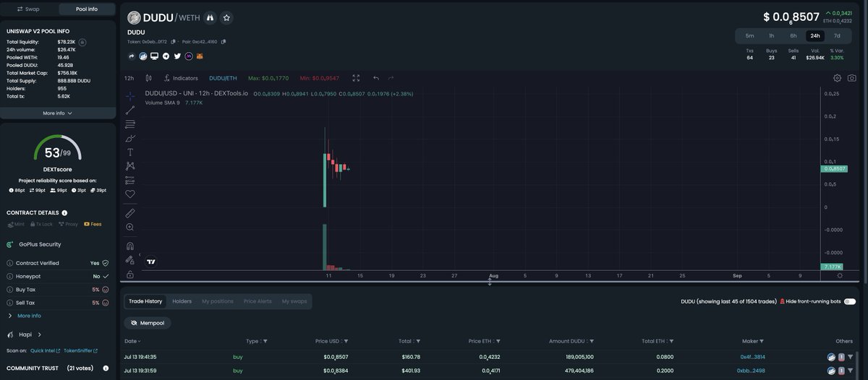The image size is (868, 380).
Task: Open the TokenSniffer scan link
Action: 82,350
